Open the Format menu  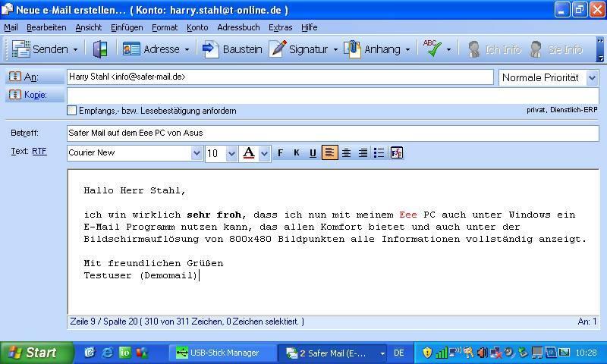click(x=165, y=27)
